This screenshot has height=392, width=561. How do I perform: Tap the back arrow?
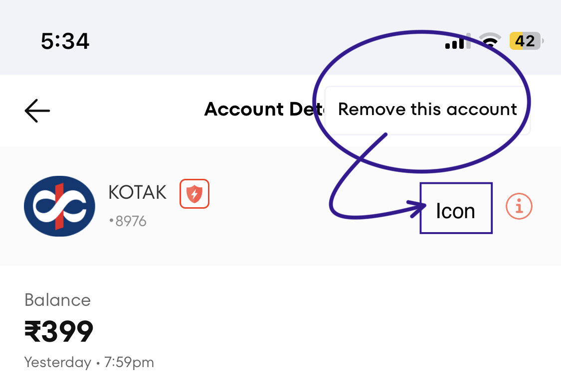click(x=37, y=110)
